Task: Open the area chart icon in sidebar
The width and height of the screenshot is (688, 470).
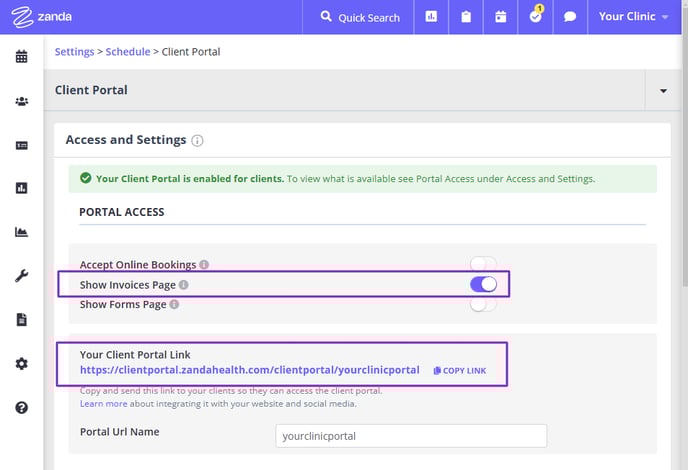Action: [x=22, y=232]
